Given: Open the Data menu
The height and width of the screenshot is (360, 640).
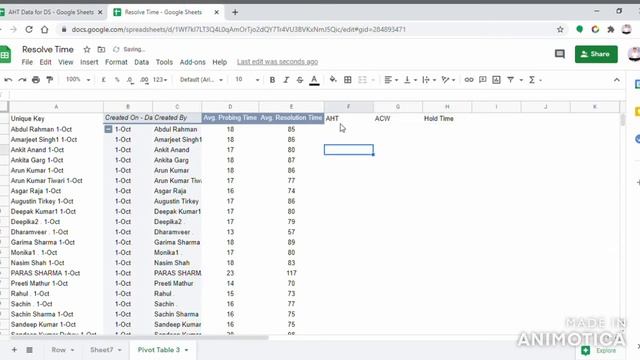Looking at the screenshot, I should [x=141, y=62].
